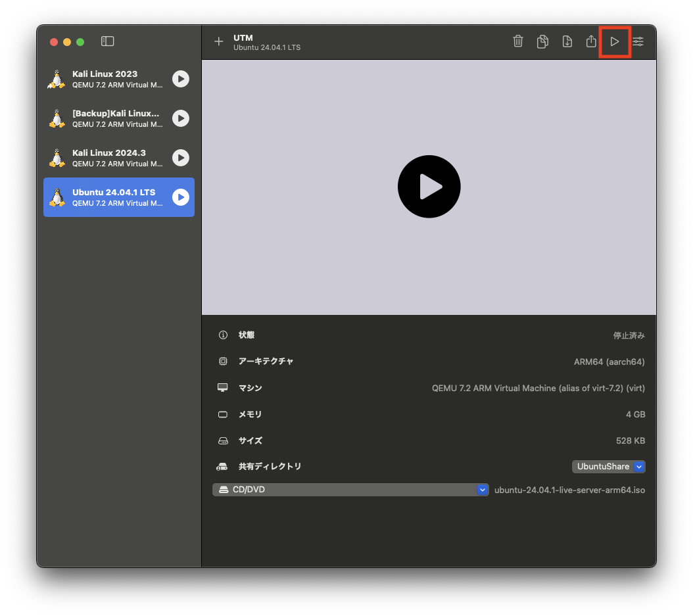693x616 pixels.
Task: Click the 共有ディレクトリ label
Action: [x=270, y=466]
